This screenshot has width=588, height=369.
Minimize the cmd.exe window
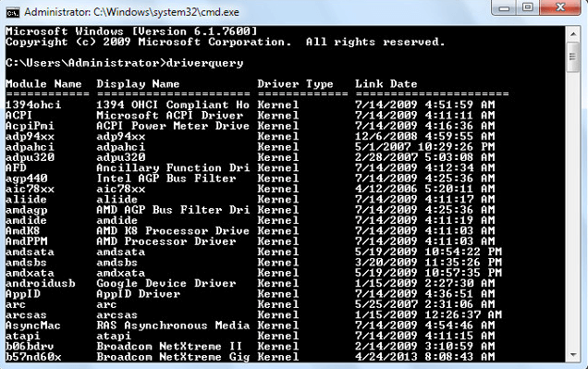click(x=504, y=8)
